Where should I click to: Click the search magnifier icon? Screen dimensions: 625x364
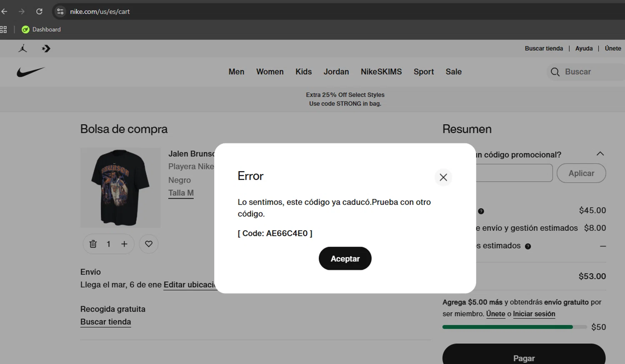pyautogui.click(x=555, y=72)
